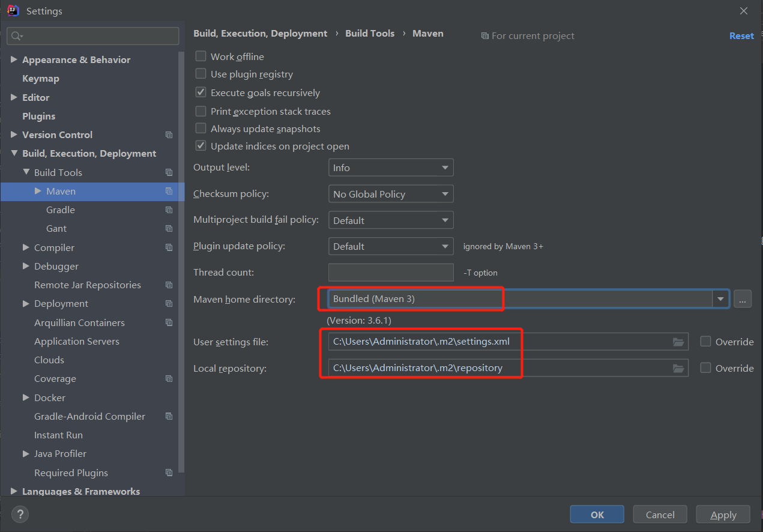Enable Print exception stack traces
This screenshot has height=532, width=763.
pos(201,111)
